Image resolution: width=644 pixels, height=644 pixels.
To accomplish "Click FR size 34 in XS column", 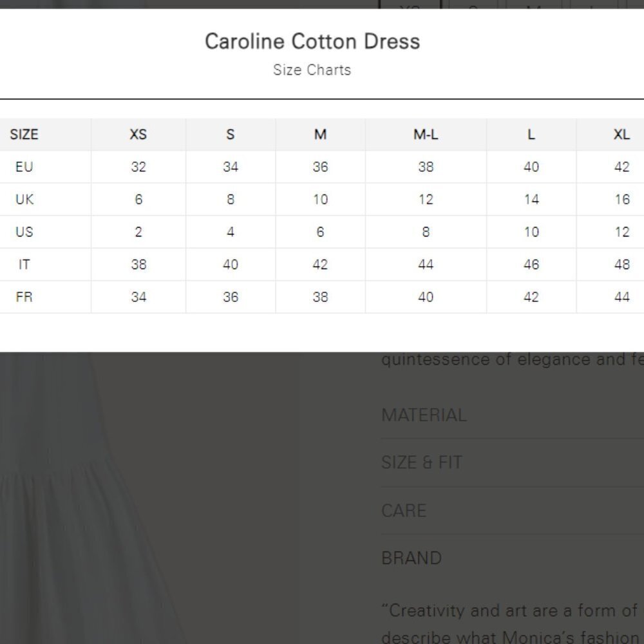I will coord(138,296).
